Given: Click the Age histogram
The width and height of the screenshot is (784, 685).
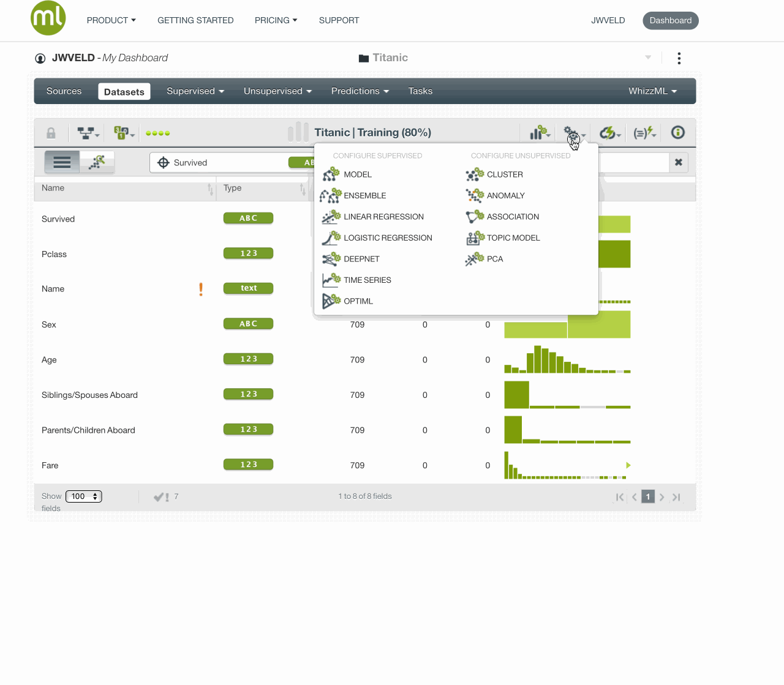Looking at the screenshot, I should tap(567, 359).
